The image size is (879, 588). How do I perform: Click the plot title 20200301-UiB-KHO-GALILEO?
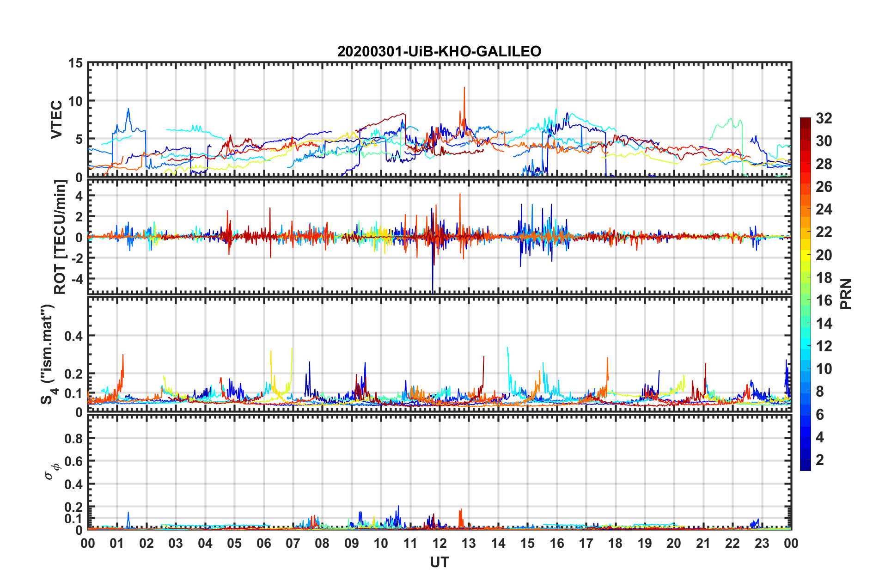(x=439, y=51)
